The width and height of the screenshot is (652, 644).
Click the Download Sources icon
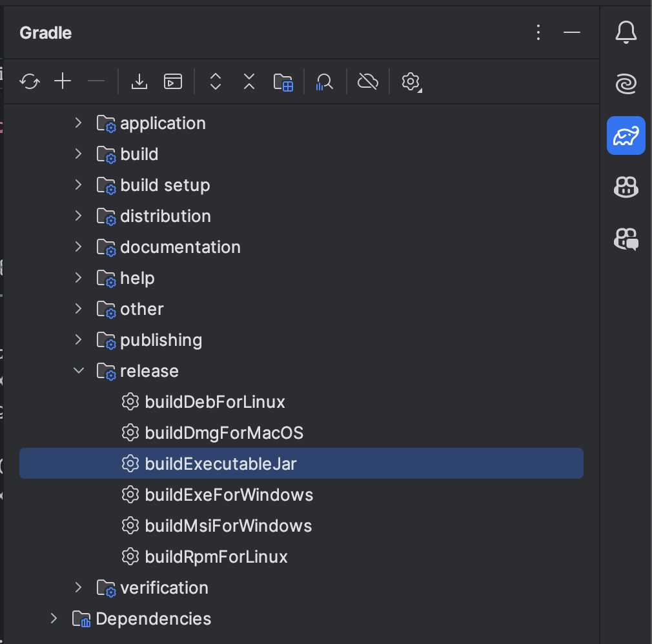tap(139, 81)
